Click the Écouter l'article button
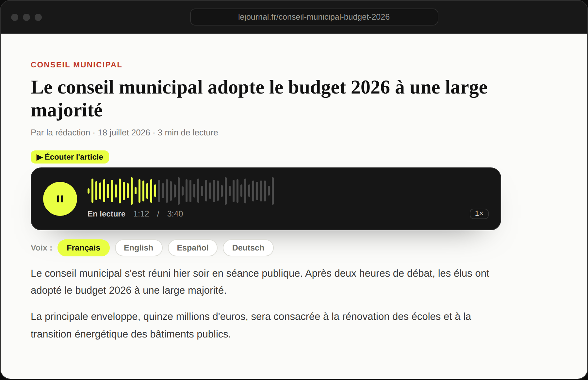 point(70,157)
